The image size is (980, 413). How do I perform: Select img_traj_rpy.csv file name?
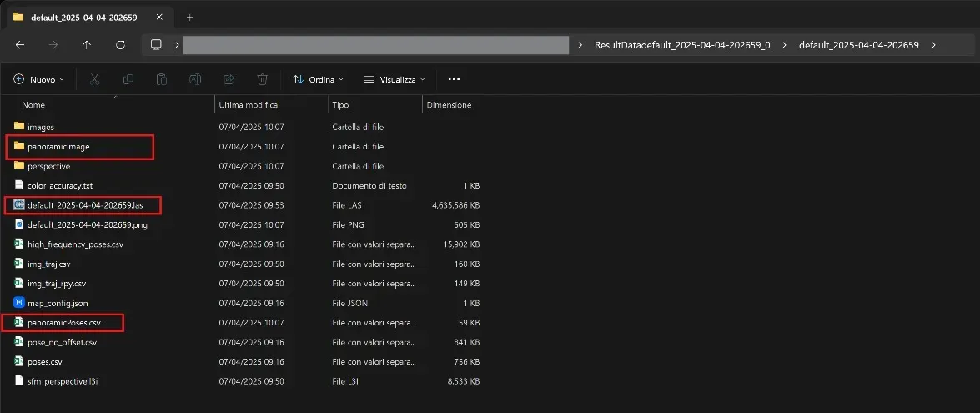(x=57, y=283)
